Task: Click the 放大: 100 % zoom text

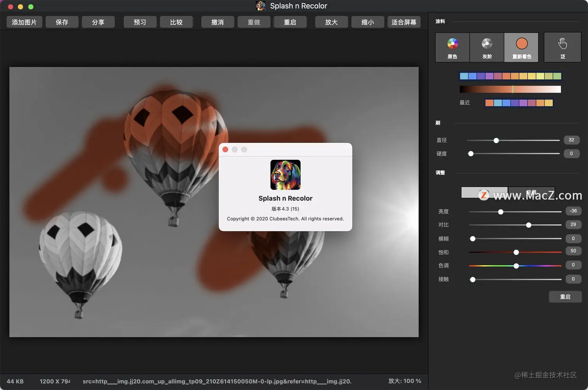Action: (405, 381)
